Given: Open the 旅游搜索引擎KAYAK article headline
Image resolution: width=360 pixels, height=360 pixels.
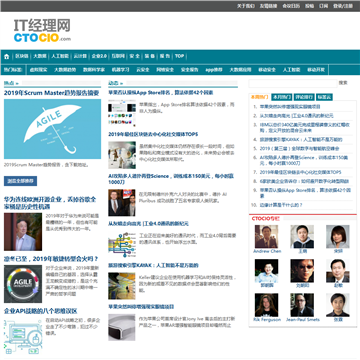Looking at the screenshot, I should tap(153, 265).
